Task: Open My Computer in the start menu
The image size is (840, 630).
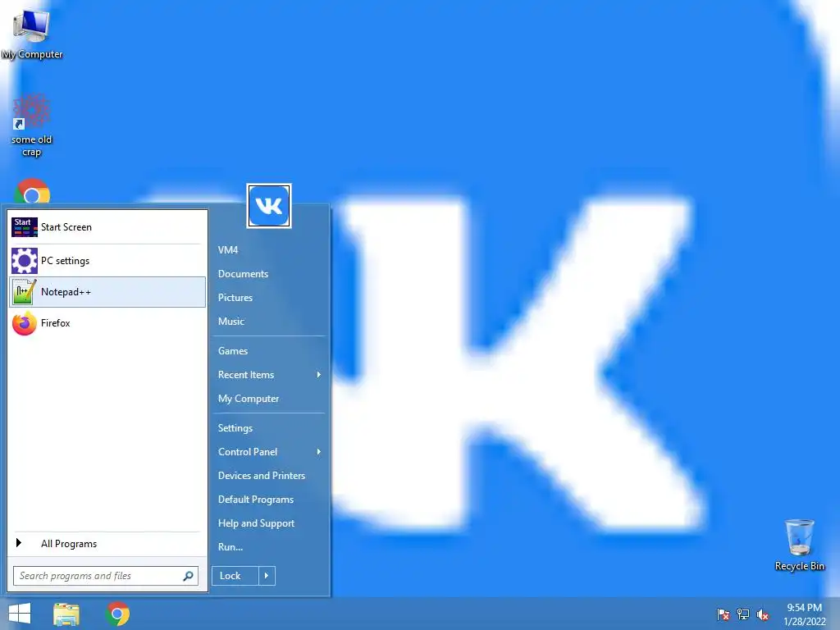Action: point(249,399)
